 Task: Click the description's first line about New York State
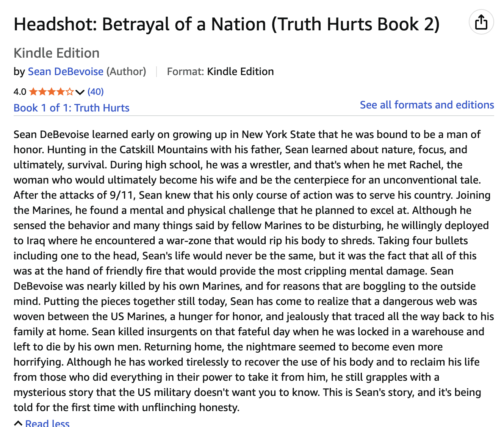click(247, 135)
